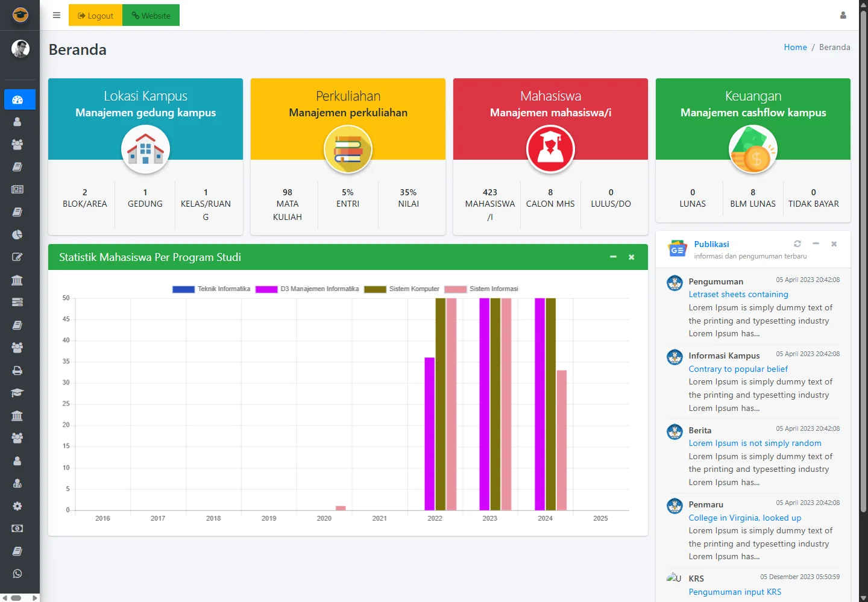This screenshot has height=602, width=868.
Task: Open the gear settings sidebar icon
Action: (17, 506)
